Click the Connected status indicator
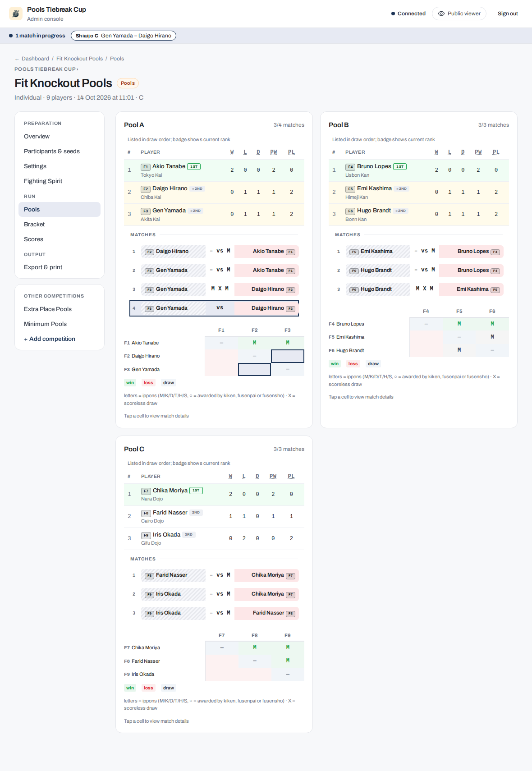 pyautogui.click(x=408, y=14)
